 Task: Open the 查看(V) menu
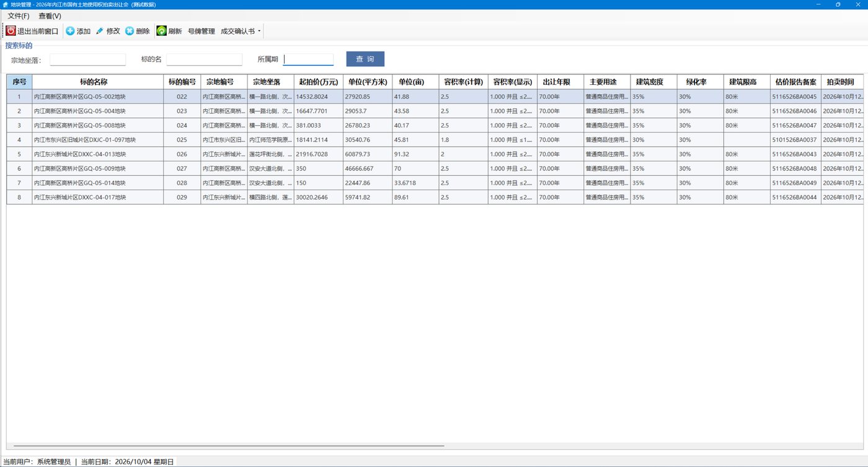[x=50, y=15]
